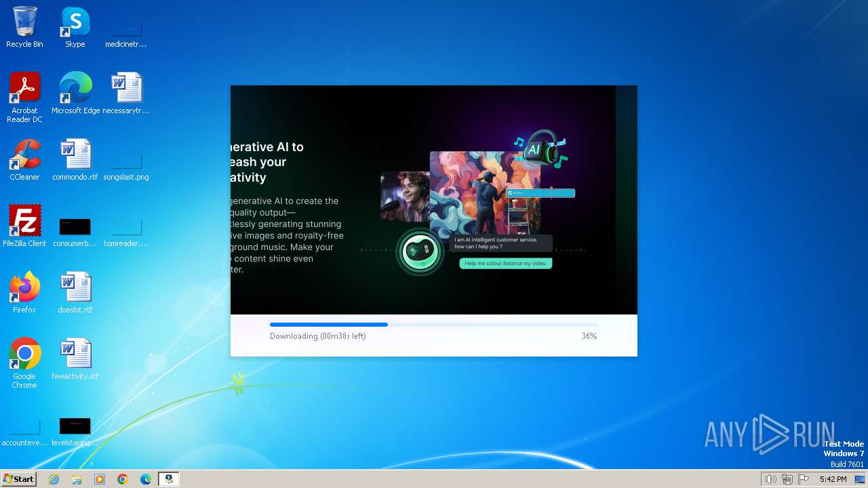Open Chrome from the taskbar
The height and width of the screenshot is (488, 868).
[x=123, y=479]
